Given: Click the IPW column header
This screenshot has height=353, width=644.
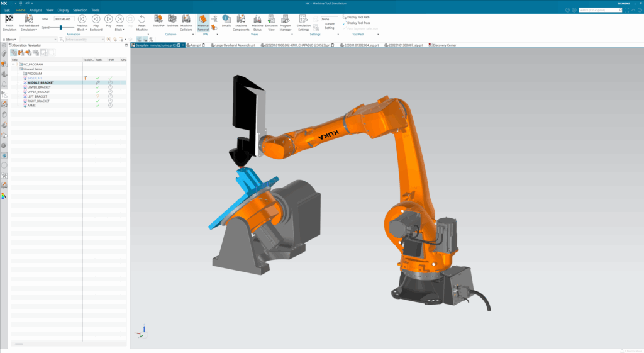Looking at the screenshot, I should coord(111,60).
